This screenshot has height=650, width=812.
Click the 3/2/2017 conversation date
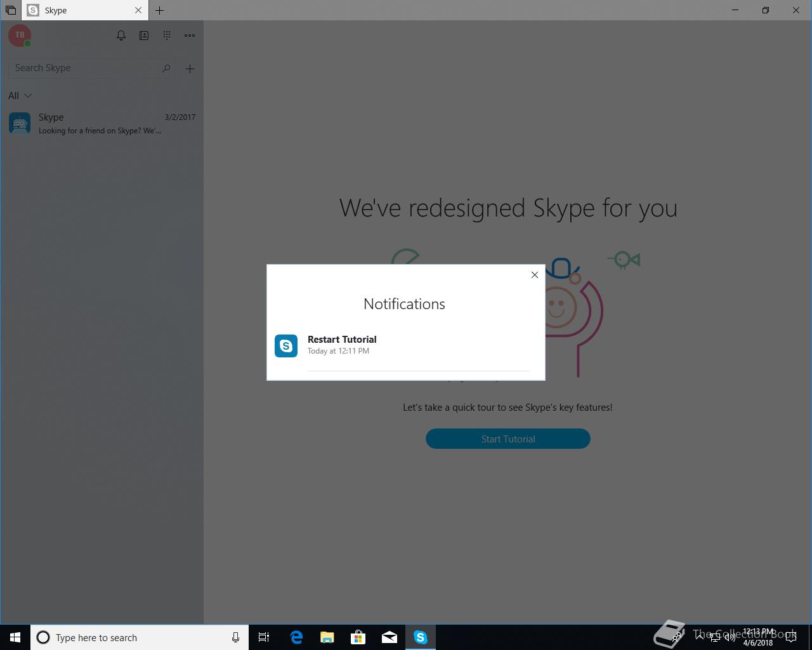pos(180,117)
